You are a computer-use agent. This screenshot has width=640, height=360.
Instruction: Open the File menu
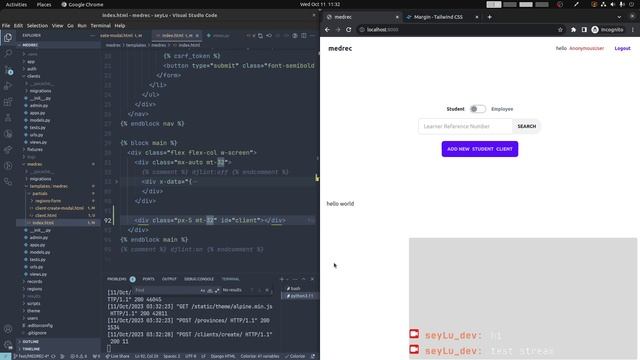pos(6,26)
